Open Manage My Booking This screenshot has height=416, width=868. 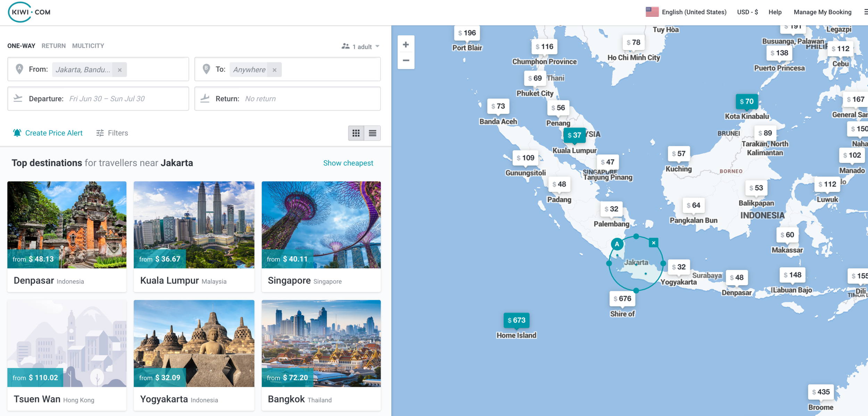click(x=822, y=12)
